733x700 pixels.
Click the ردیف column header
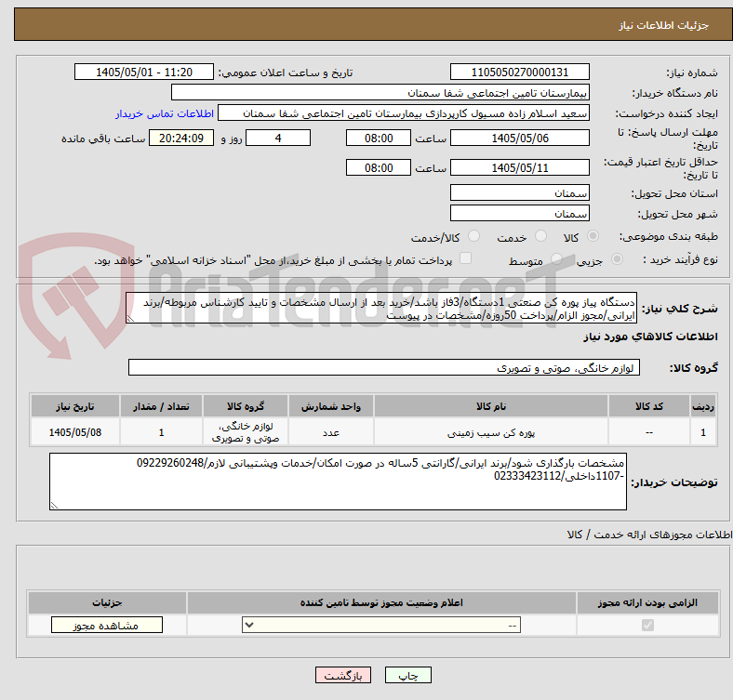[x=703, y=406]
